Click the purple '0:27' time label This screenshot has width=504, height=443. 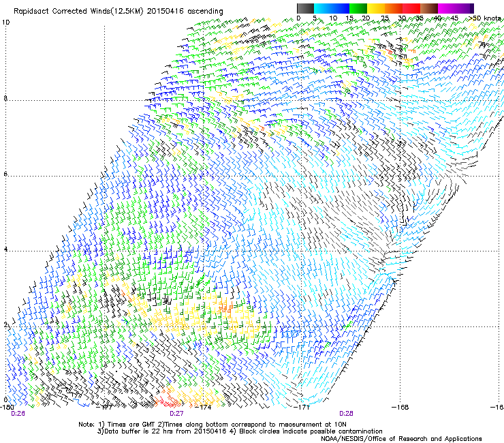(x=176, y=414)
